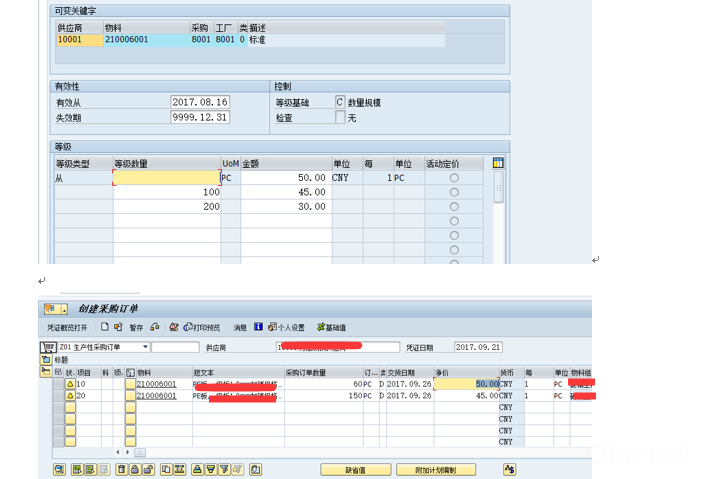This screenshot has height=479, width=708.
Task: Click the create new document icon
Action: (x=105, y=327)
